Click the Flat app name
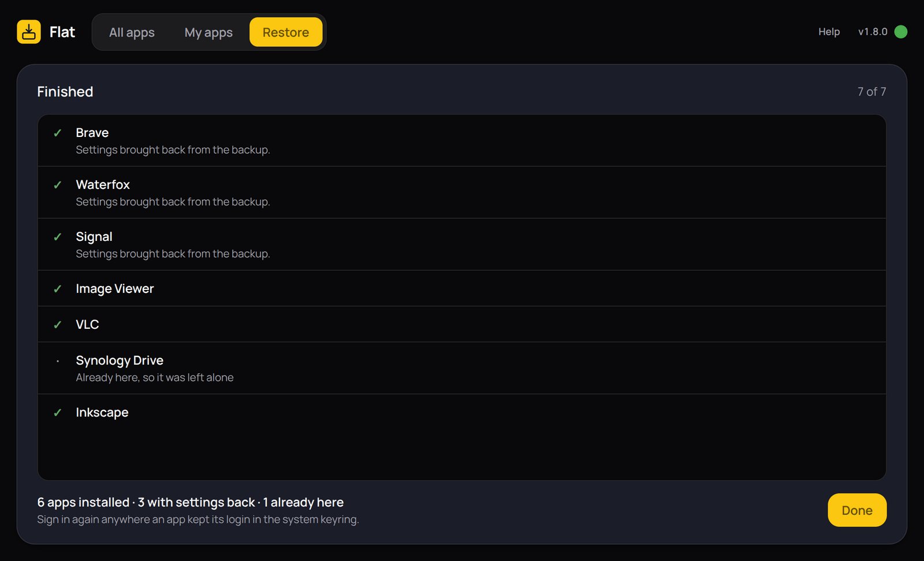This screenshot has height=561, width=924. [62, 32]
